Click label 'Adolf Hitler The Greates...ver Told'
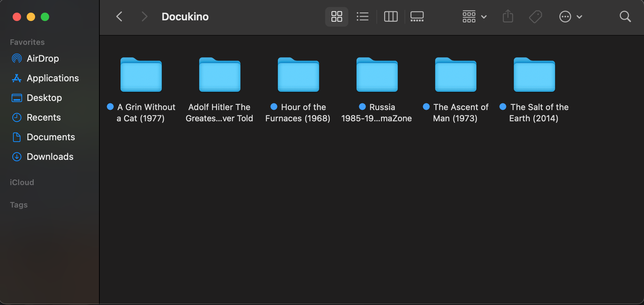 point(219,113)
